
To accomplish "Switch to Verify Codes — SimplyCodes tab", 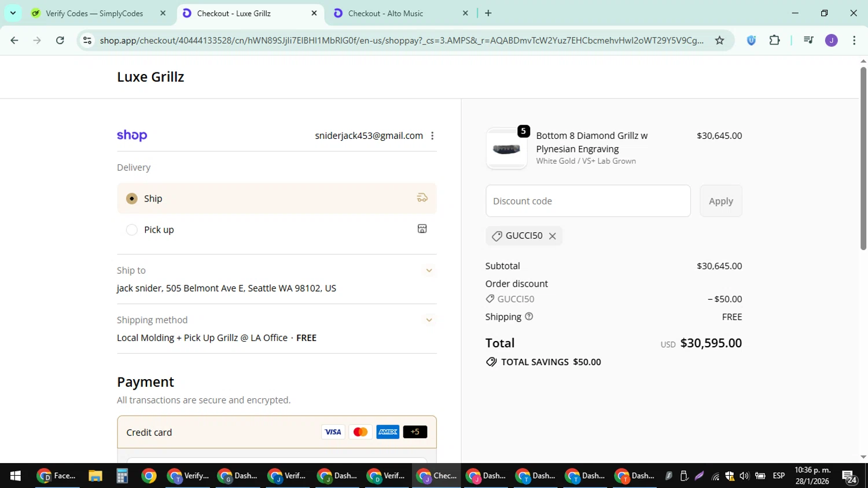I will (98, 13).
